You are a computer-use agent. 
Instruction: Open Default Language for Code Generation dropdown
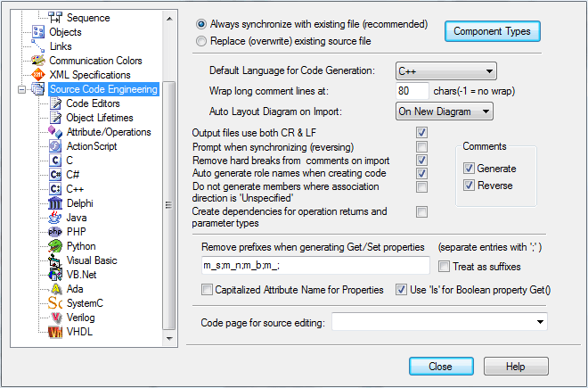(x=445, y=71)
